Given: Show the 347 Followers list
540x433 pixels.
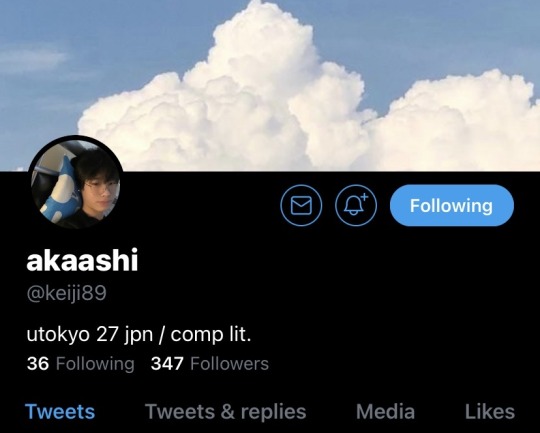Looking at the screenshot, I should (210, 364).
